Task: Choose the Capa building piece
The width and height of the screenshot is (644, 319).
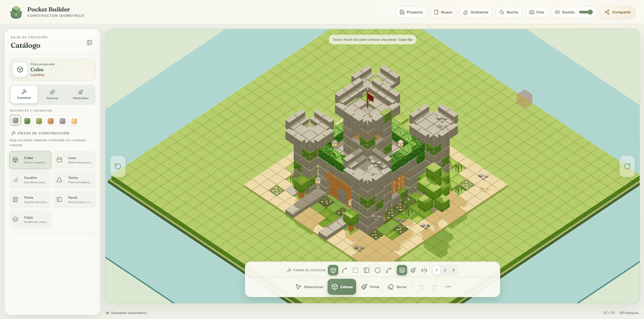Action: (x=31, y=219)
